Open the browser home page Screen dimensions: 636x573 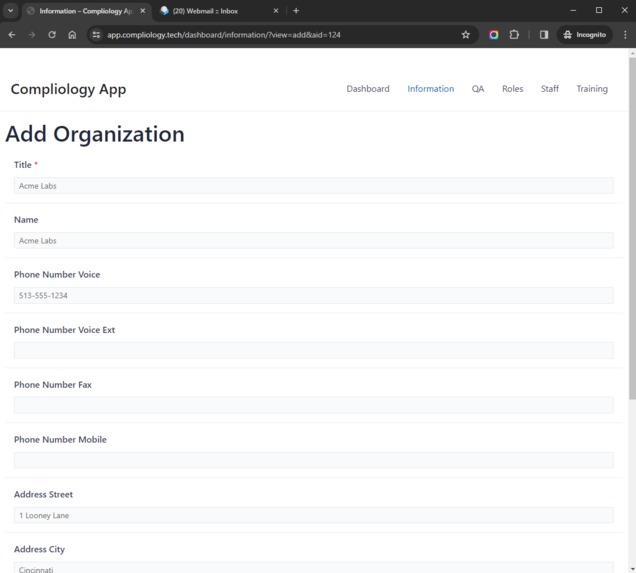click(72, 35)
